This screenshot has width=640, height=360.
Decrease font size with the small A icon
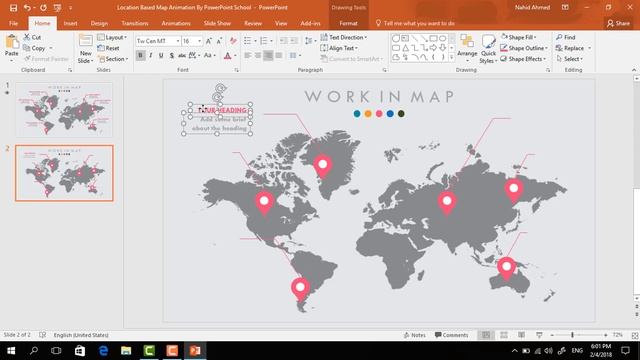pyautogui.click(x=220, y=41)
